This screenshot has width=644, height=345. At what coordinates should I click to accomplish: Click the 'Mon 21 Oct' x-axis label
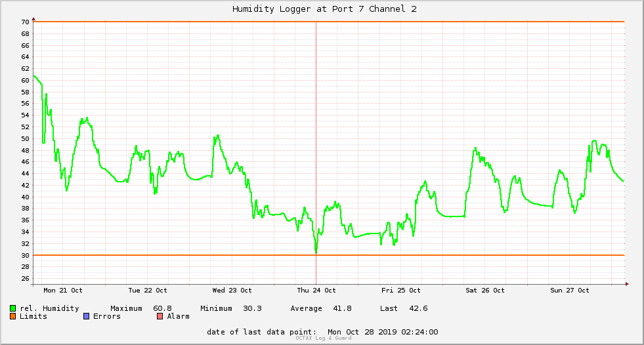pyautogui.click(x=63, y=291)
